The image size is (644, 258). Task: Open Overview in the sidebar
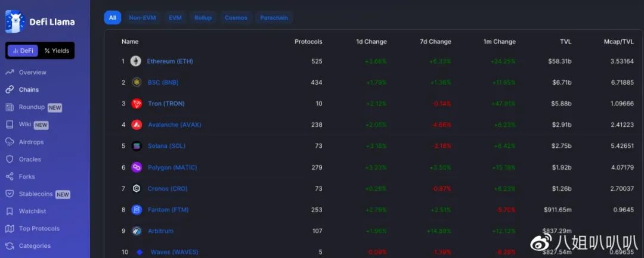tap(32, 73)
